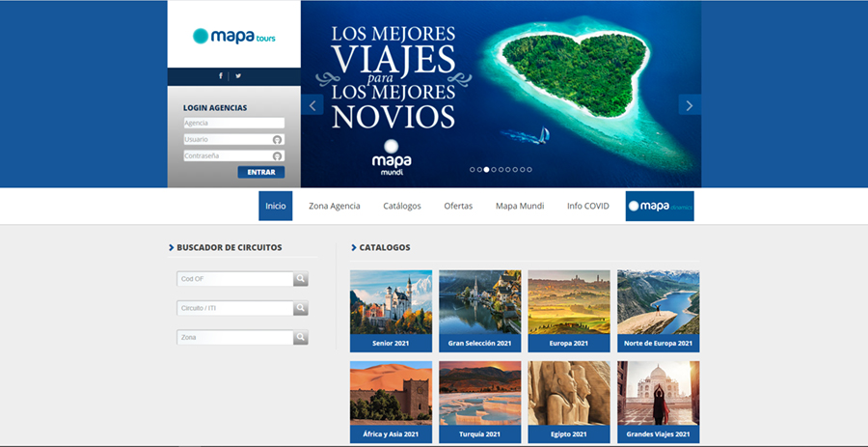Image resolution: width=868 pixels, height=447 pixels.
Task: Open the Senior 2021 catalog thumbnail
Action: point(391,311)
